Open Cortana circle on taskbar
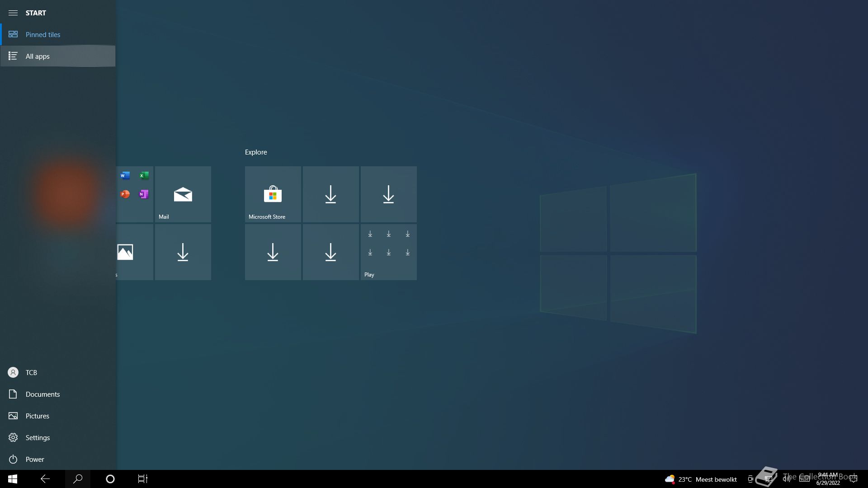868x488 pixels. (x=110, y=479)
